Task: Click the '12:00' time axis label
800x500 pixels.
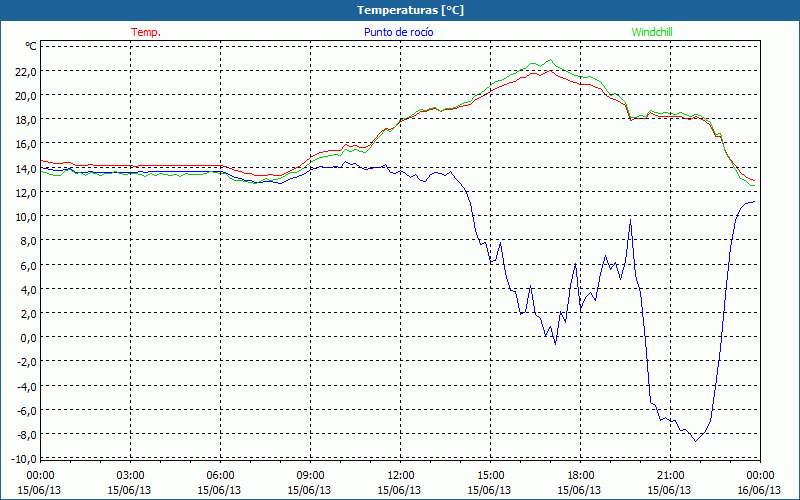Action: (x=400, y=476)
